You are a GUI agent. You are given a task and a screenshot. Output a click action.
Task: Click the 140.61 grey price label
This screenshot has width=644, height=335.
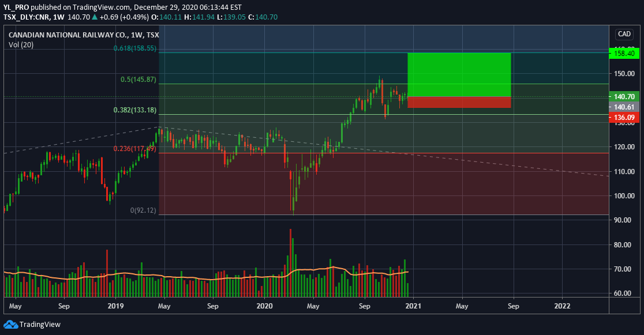[624, 107]
